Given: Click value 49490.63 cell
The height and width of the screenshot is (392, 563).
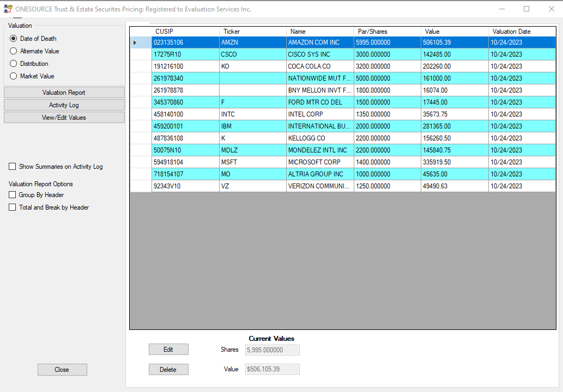Looking at the screenshot, I should click(455, 186).
